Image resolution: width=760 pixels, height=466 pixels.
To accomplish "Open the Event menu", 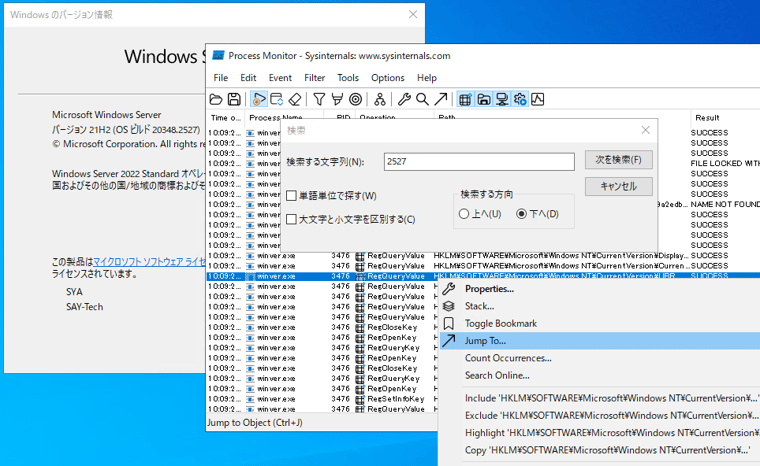I will [280, 78].
